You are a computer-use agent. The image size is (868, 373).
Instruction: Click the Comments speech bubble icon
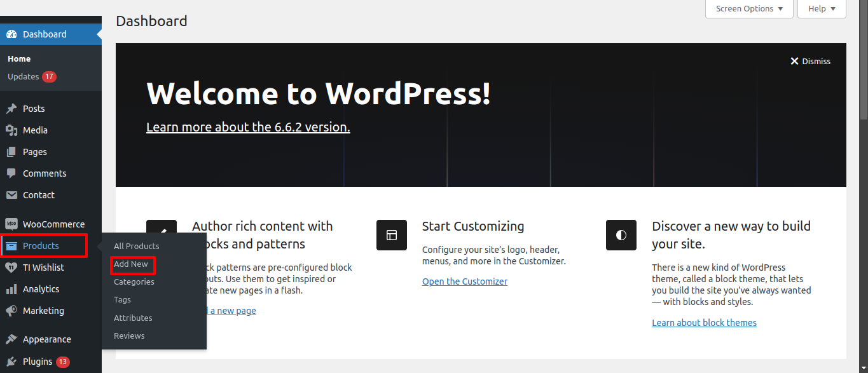point(11,173)
